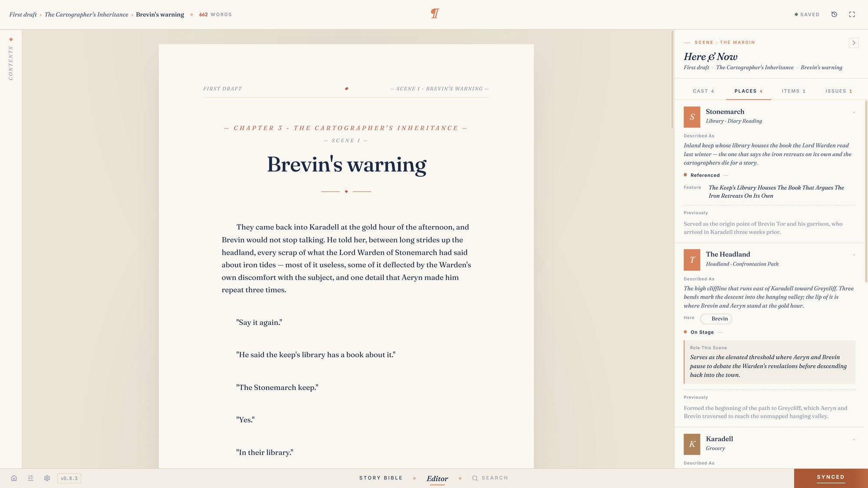Open the Karadell place title
Viewport: 868px width, 488px height.
click(x=719, y=439)
